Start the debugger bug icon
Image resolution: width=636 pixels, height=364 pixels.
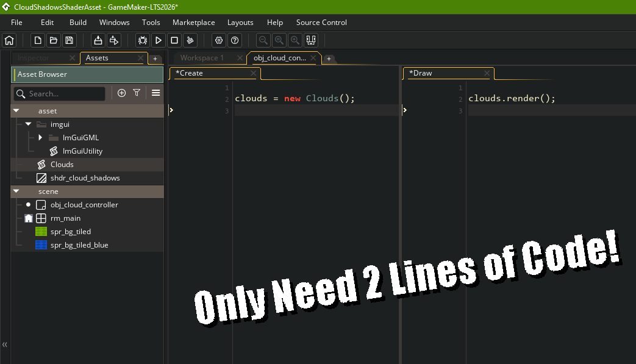142,40
